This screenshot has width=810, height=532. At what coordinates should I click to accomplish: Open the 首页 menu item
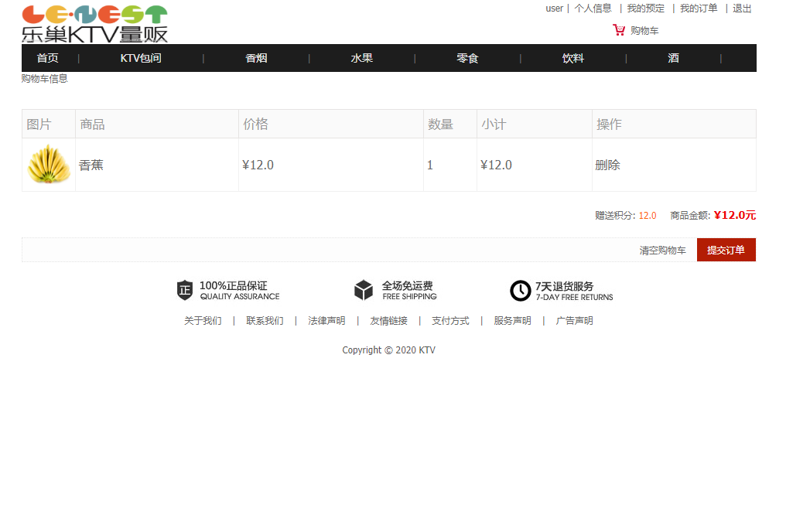(x=48, y=57)
